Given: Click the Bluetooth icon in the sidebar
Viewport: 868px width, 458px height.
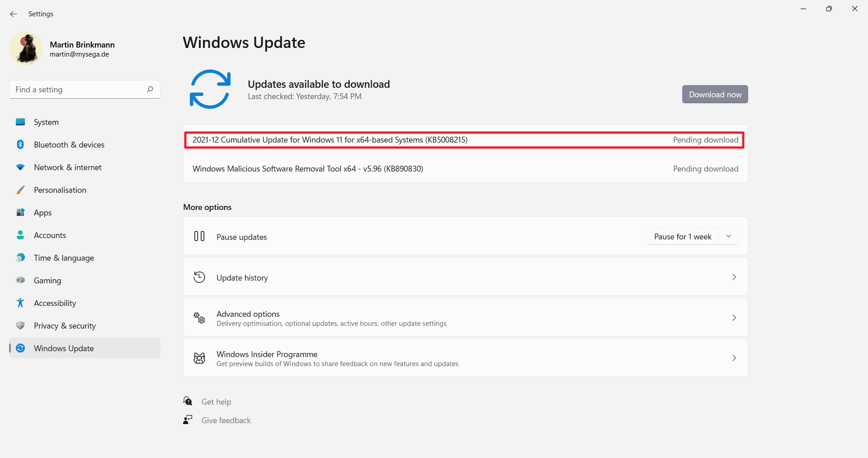Looking at the screenshot, I should pos(20,144).
